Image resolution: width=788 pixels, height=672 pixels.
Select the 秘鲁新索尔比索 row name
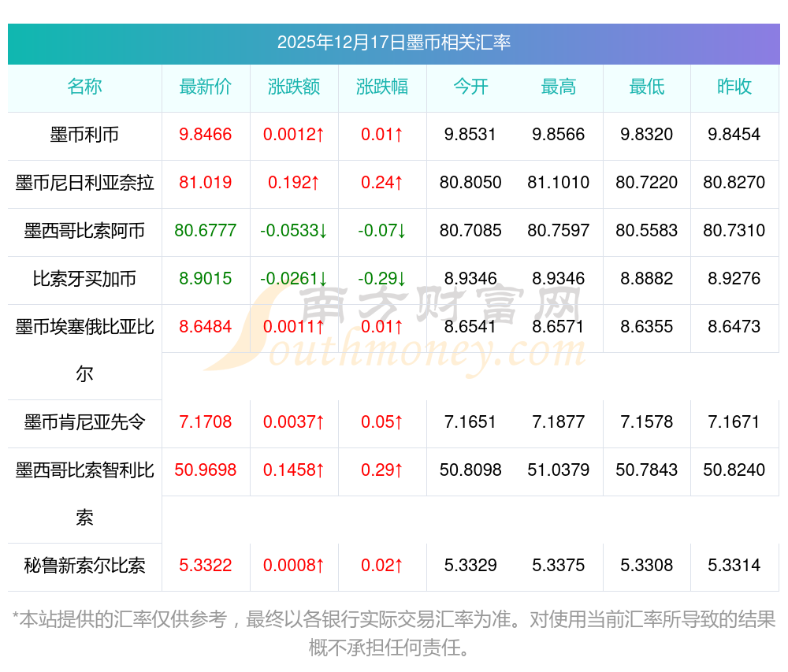(84, 566)
